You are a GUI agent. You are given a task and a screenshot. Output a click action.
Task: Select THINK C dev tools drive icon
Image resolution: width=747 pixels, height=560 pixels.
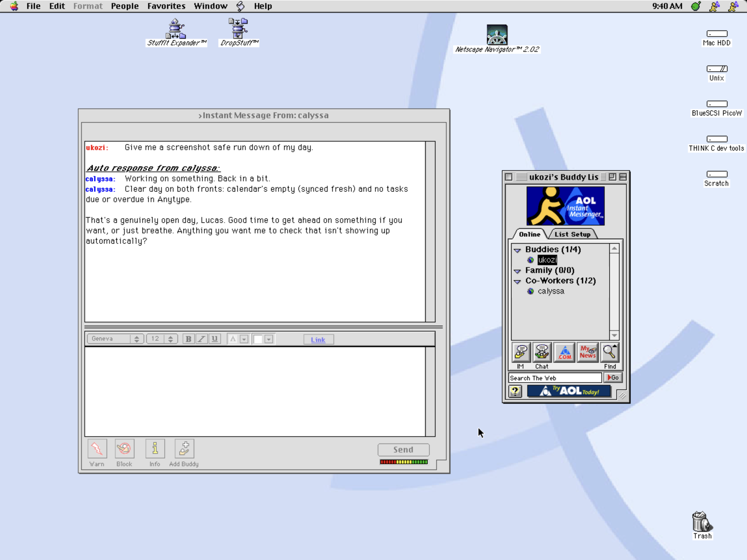click(717, 139)
